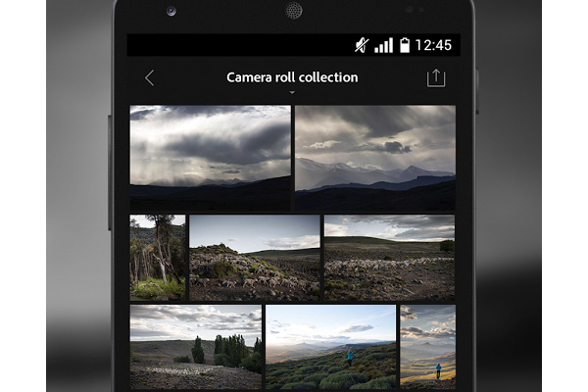Screen dimensions: 588x392
Task: Open the poplar trees landscape photo
Action: (x=196, y=347)
